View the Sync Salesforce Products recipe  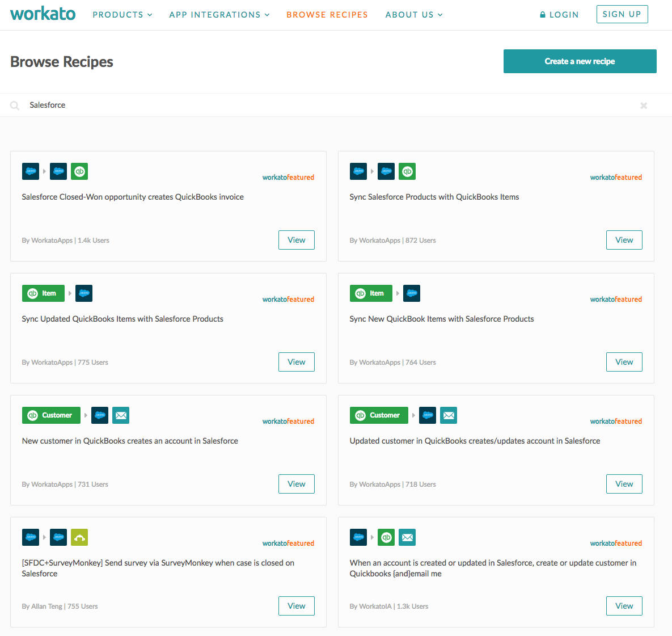(x=624, y=240)
